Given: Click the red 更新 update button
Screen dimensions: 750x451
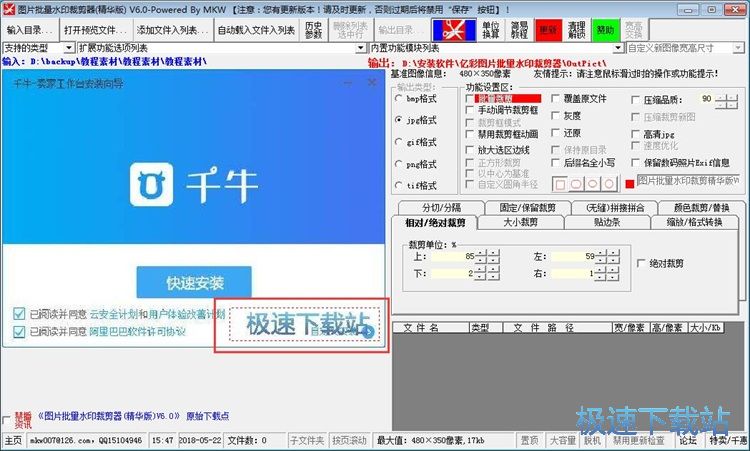Looking at the screenshot, I should 548,30.
